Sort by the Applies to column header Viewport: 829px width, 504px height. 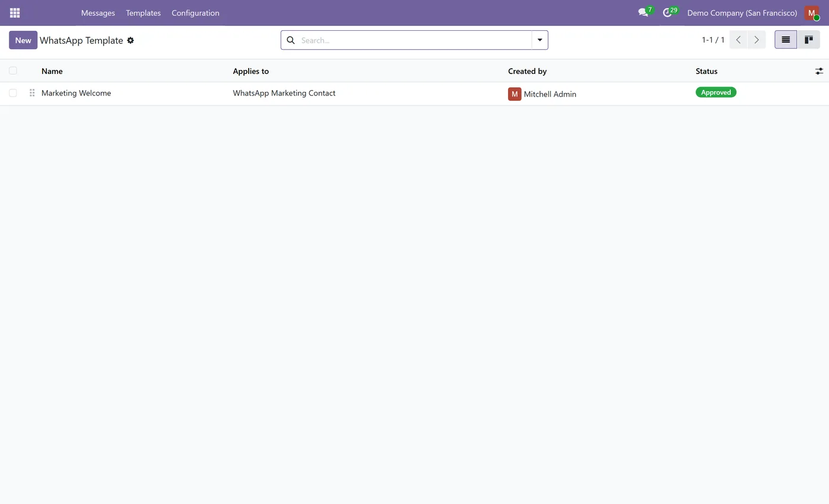(x=250, y=71)
